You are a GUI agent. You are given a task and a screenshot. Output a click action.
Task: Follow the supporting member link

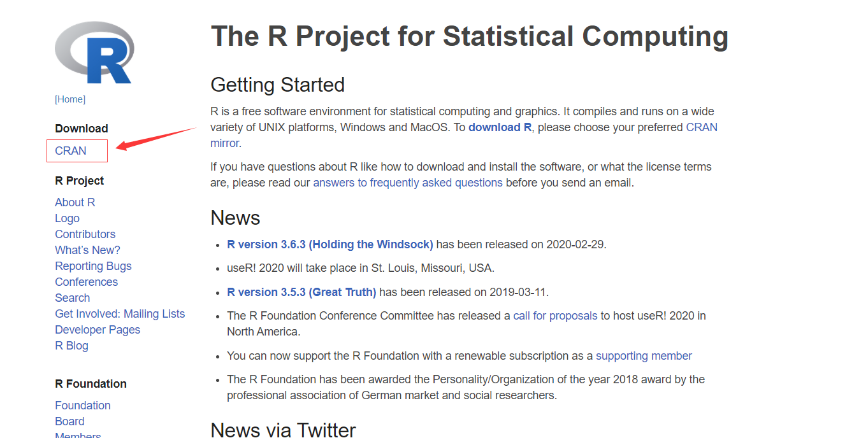pos(644,356)
